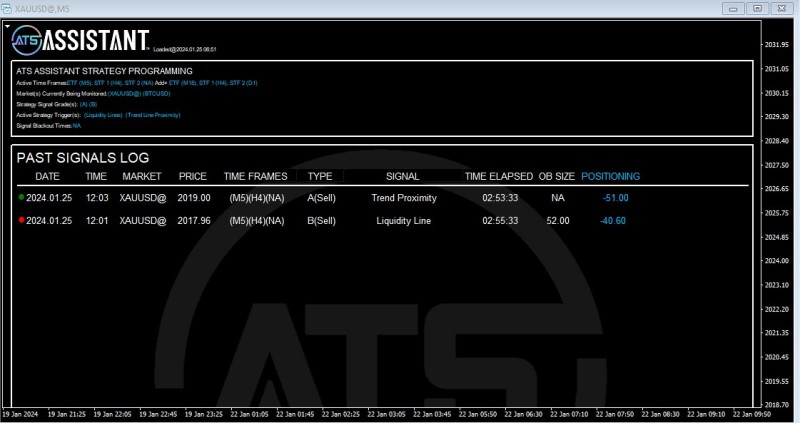
Task: Click the 22 Jan 09:50 time axis label
Action: click(752, 414)
